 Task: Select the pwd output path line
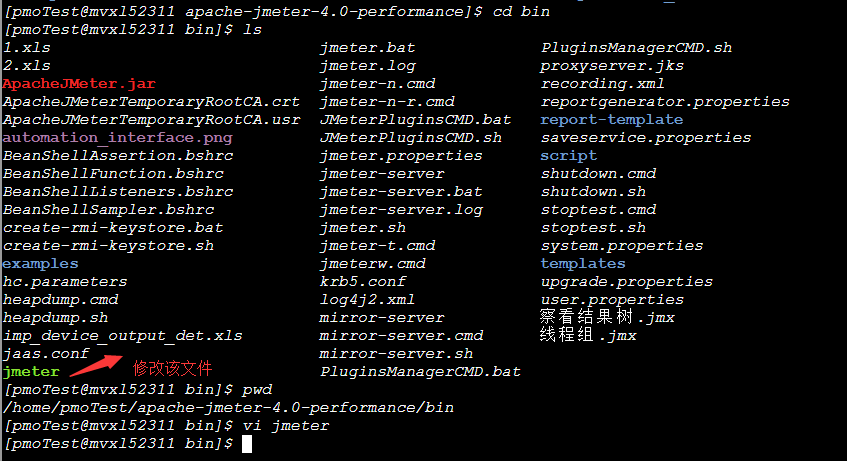[228, 407]
